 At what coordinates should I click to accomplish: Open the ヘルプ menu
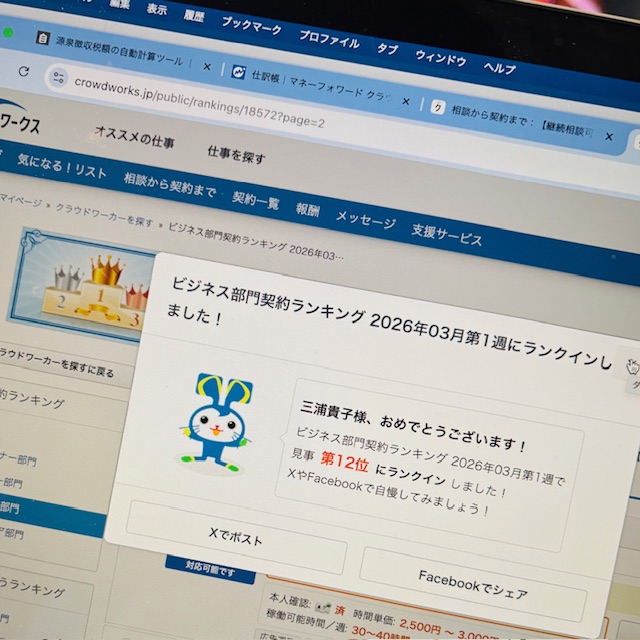point(500,68)
